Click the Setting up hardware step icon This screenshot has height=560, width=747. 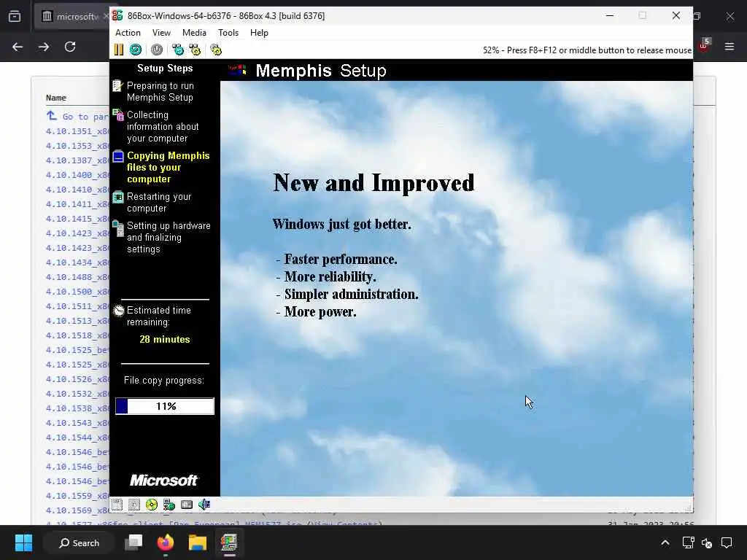coord(117,227)
